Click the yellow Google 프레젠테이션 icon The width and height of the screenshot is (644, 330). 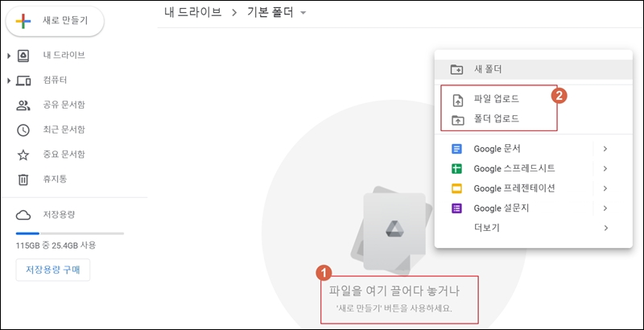click(x=456, y=189)
